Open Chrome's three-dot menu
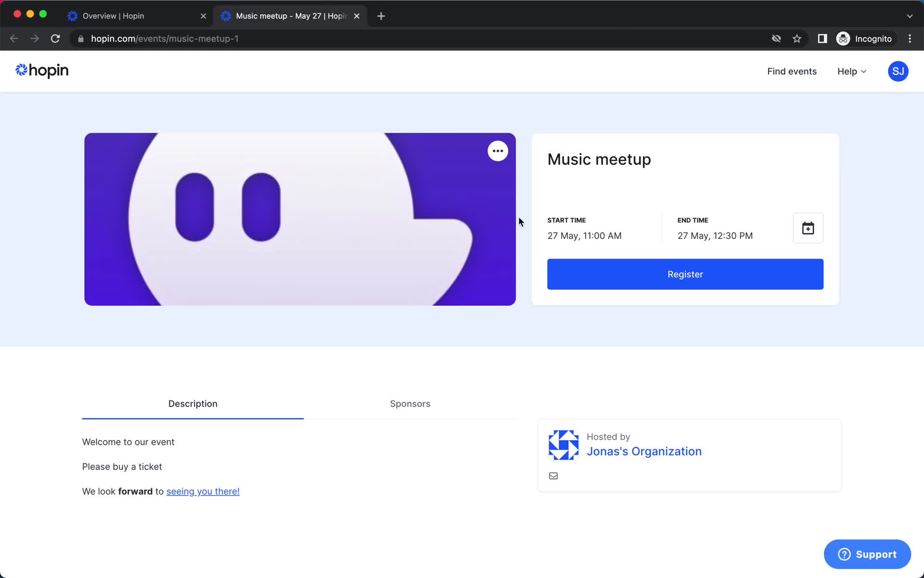 click(x=910, y=39)
